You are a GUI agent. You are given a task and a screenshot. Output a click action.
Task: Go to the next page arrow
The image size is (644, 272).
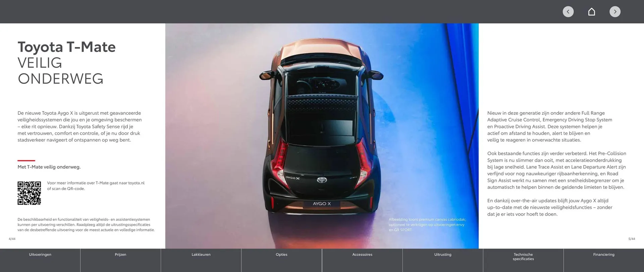[x=615, y=12]
